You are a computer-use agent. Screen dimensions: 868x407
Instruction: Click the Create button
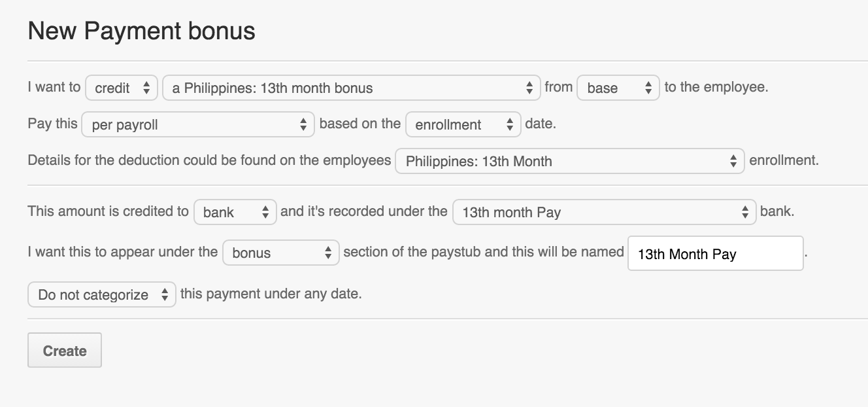pos(64,350)
